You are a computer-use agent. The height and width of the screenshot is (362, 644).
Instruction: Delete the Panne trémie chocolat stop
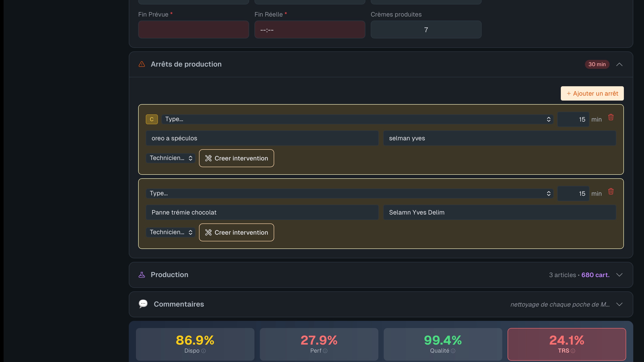point(611,191)
